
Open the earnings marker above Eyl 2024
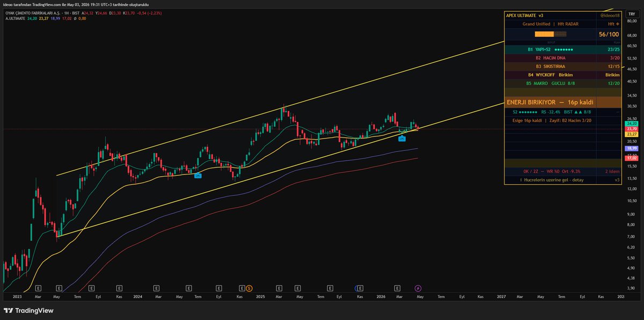point(218,288)
